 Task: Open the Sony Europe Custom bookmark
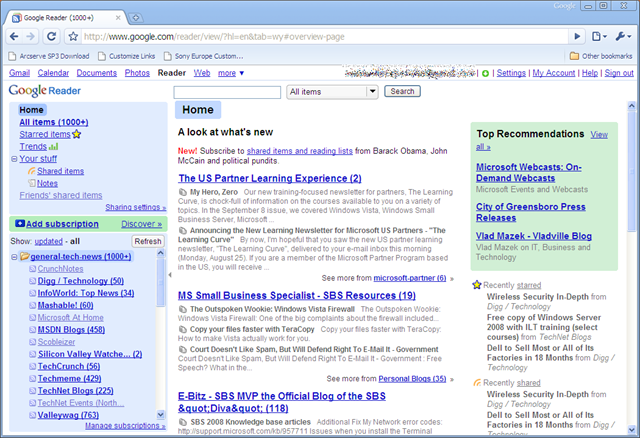point(204,56)
